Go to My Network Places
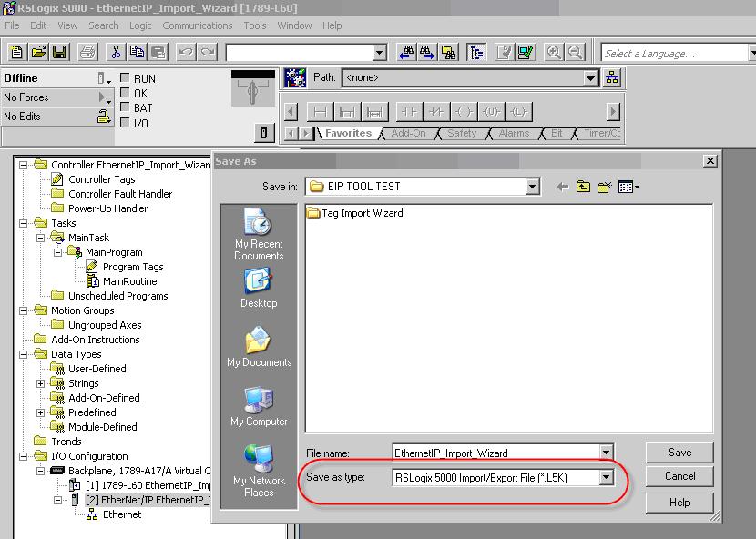 [259, 471]
